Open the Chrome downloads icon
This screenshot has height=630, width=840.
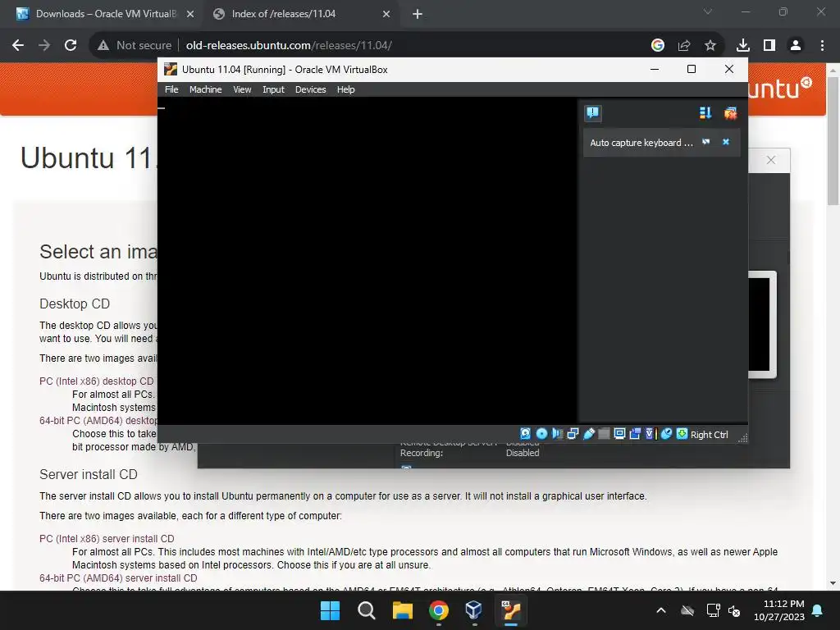pyautogui.click(x=742, y=45)
